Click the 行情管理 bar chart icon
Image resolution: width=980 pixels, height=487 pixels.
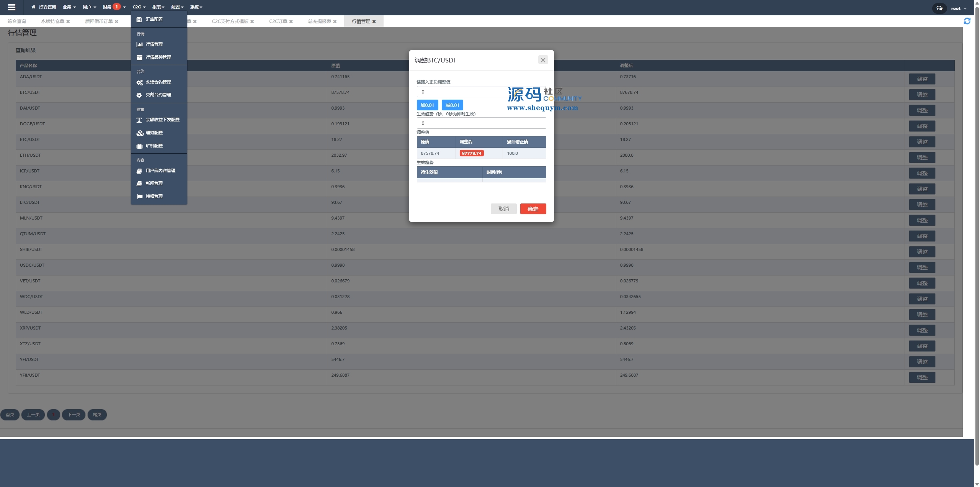point(139,44)
